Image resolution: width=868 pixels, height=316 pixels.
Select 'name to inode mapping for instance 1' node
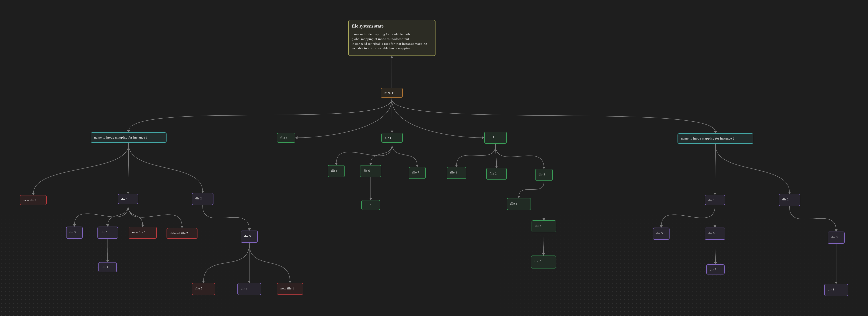(128, 138)
